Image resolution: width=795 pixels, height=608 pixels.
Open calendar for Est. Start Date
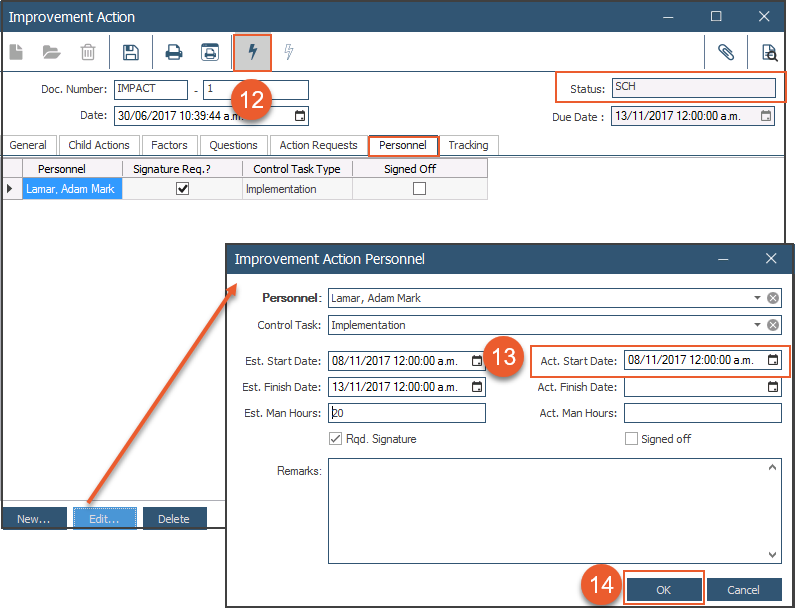[x=477, y=361]
